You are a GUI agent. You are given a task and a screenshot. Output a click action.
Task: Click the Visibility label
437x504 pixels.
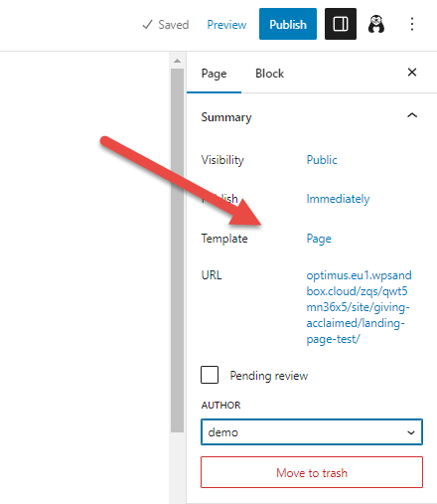pyautogui.click(x=222, y=160)
